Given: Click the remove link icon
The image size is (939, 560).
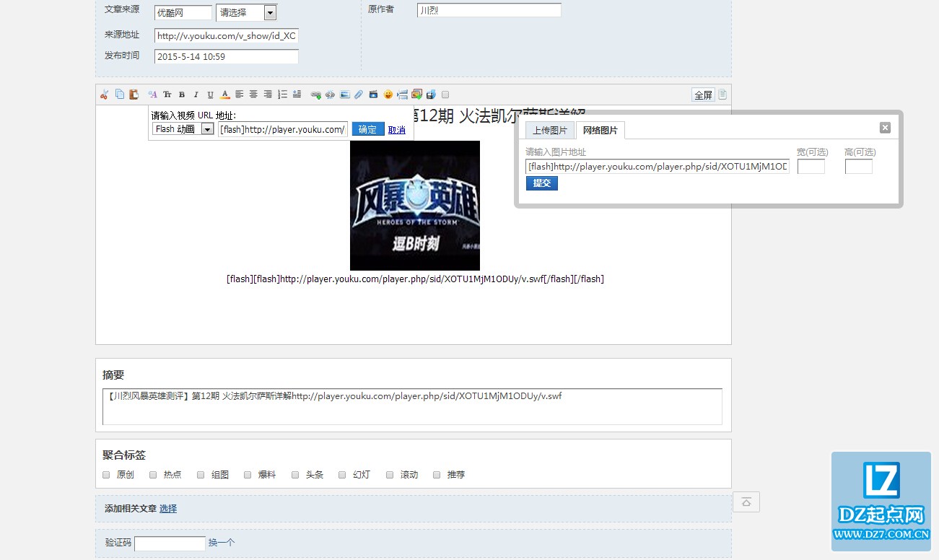Looking at the screenshot, I should click(330, 95).
